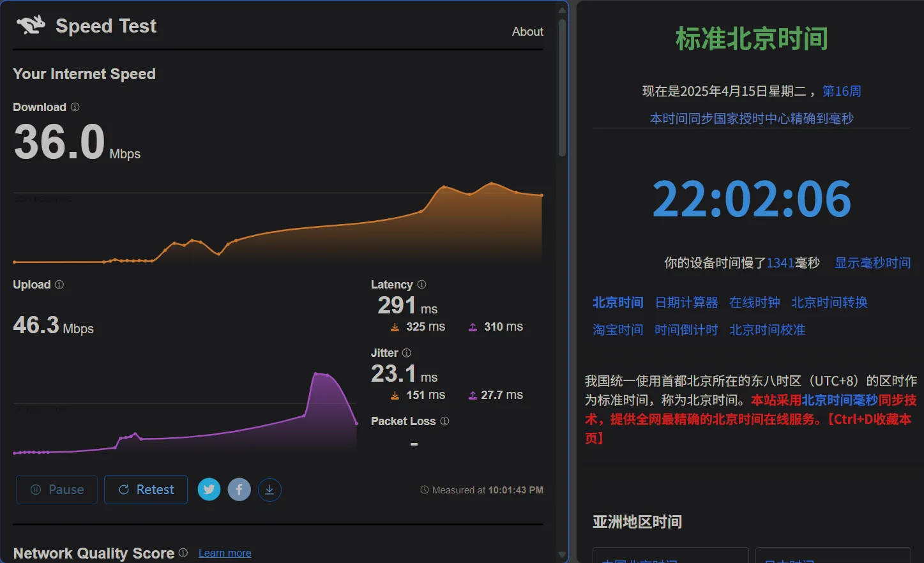Share results via Facebook icon
The image size is (924, 563).
pos(239,490)
